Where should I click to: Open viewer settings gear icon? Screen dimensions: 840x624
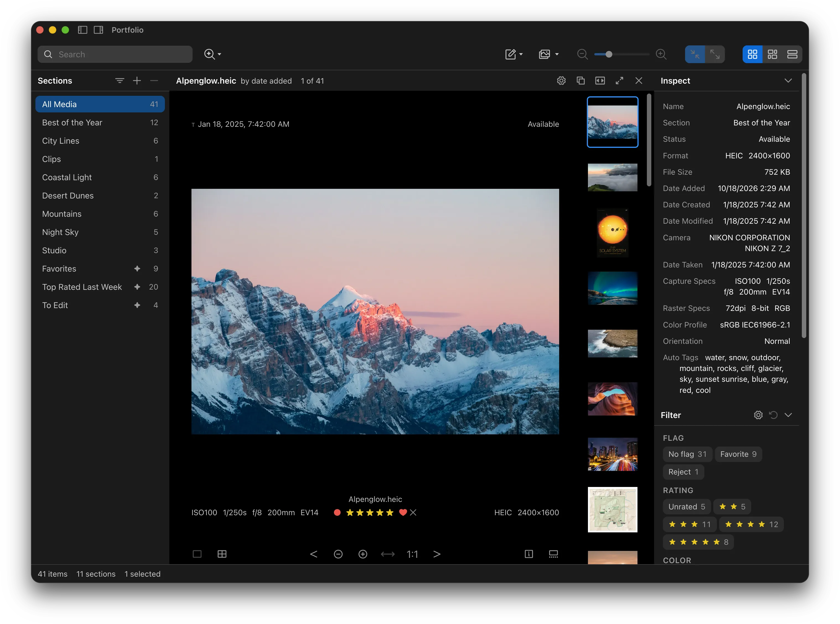pyautogui.click(x=561, y=81)
